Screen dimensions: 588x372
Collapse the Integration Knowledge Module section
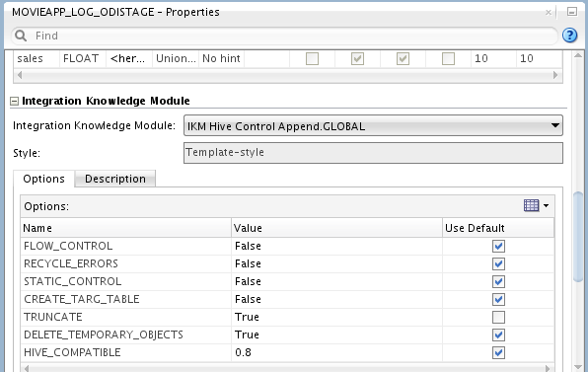click(14, 102)
